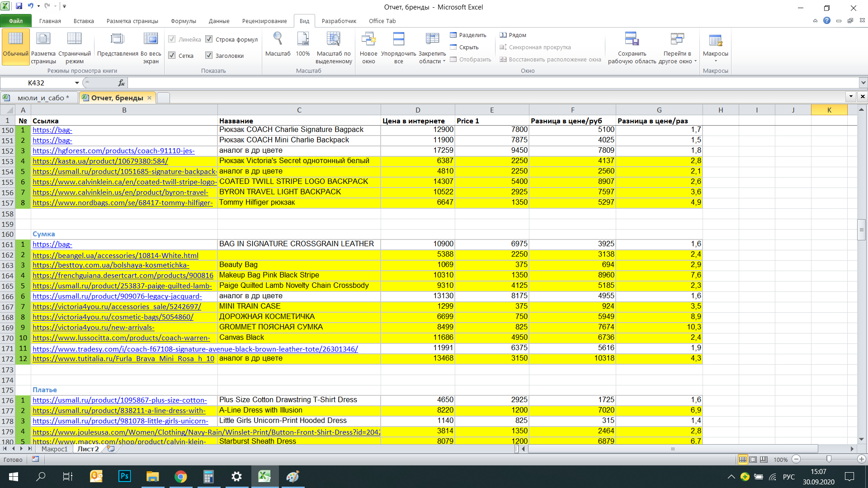Open the Formulas (Формулы) tab
The image size is (868, 488).
[183, 21]
